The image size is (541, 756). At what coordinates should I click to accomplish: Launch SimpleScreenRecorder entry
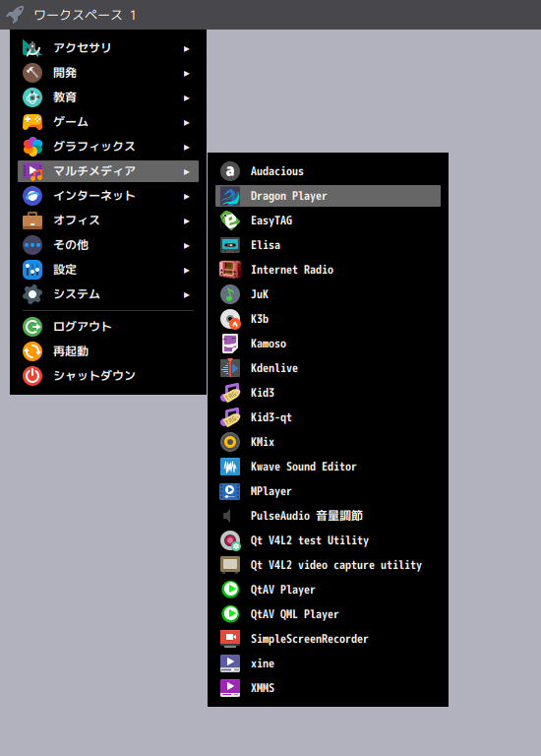click(x=328, y=638)
